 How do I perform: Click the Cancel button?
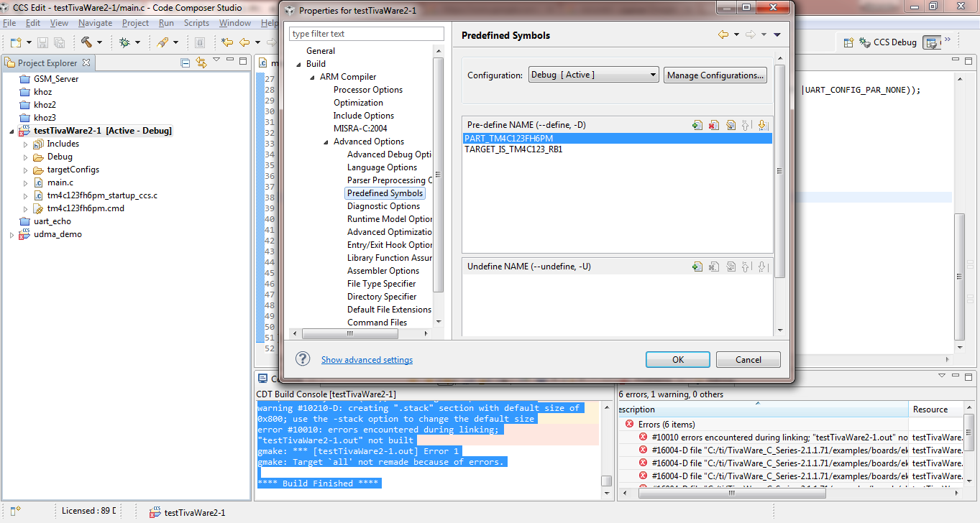(x=748, y=359)
